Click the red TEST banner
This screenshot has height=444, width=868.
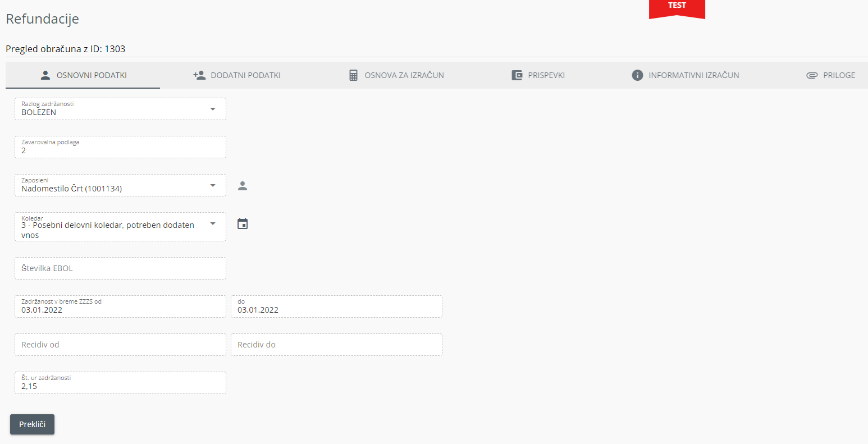point(677,7)
